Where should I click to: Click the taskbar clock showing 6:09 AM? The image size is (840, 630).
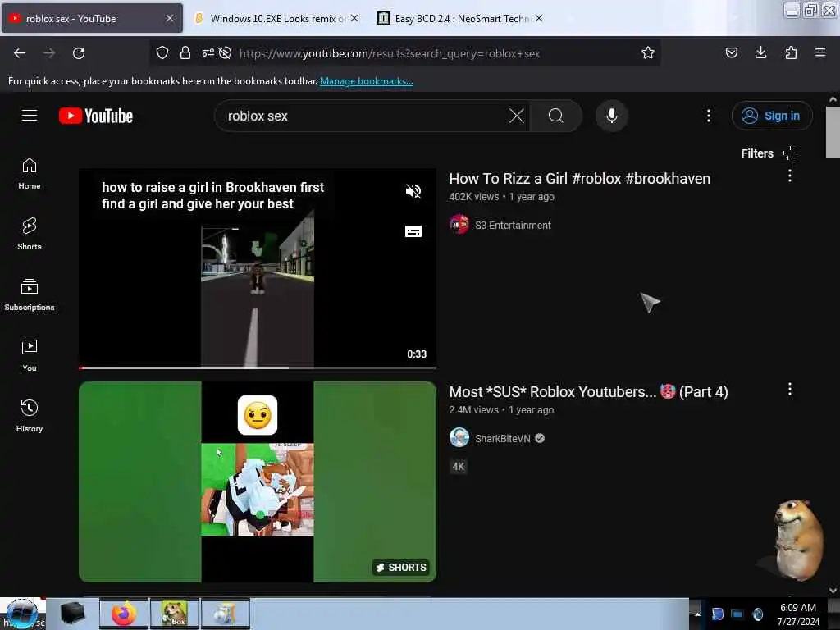point(798,614)
